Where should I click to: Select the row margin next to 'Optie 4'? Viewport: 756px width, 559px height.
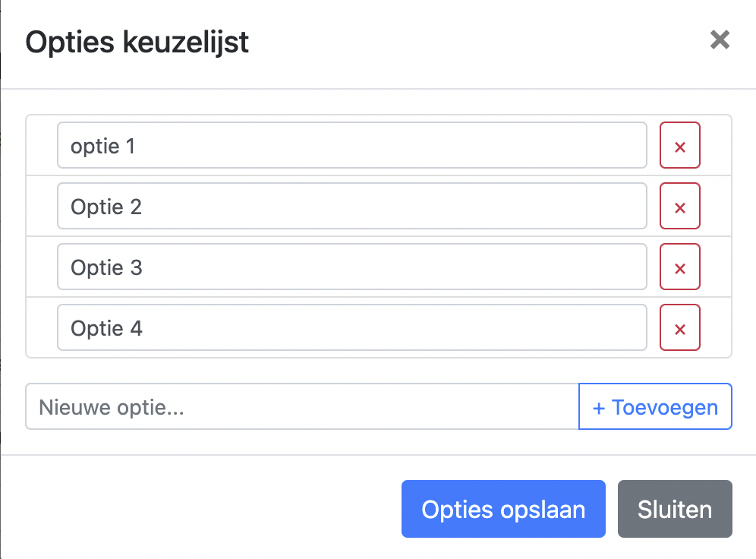42,327
